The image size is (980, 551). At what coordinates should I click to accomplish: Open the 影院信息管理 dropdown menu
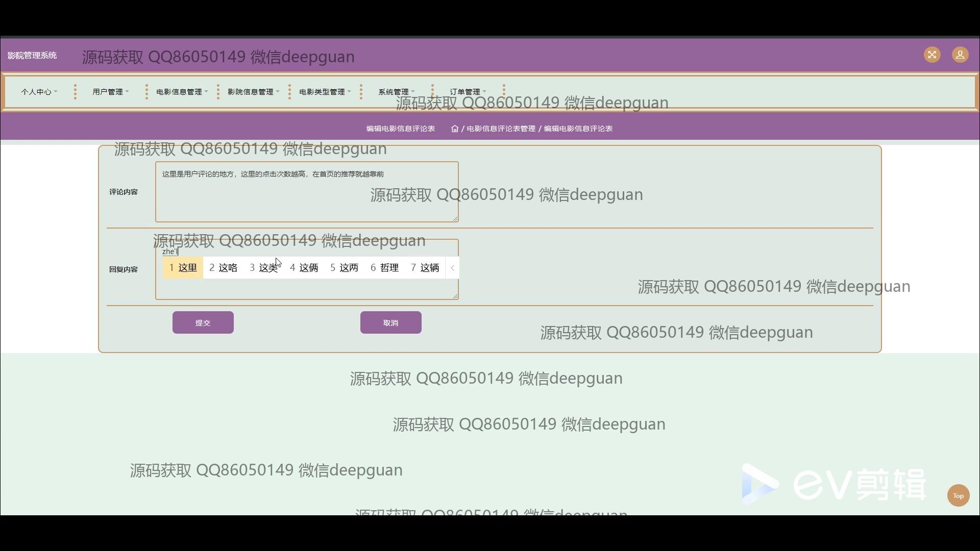pos(254,92)
